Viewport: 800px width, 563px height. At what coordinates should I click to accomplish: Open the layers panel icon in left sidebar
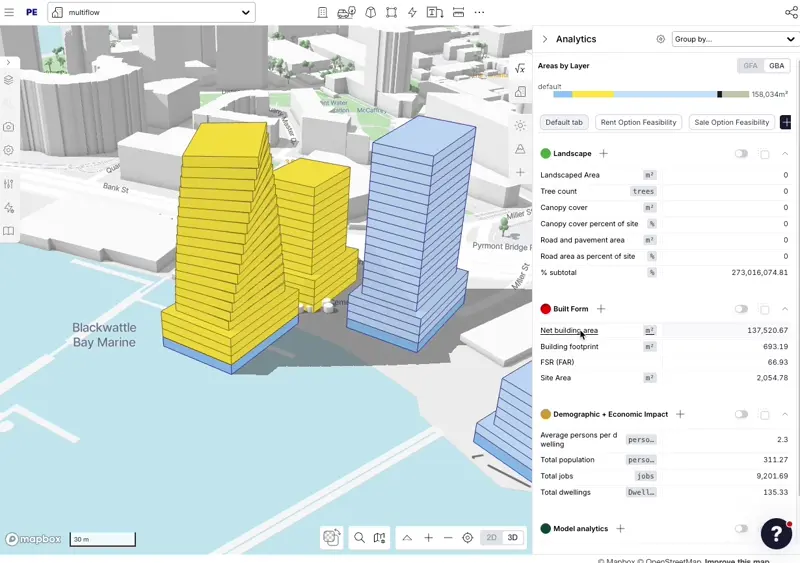click(9, 80)
